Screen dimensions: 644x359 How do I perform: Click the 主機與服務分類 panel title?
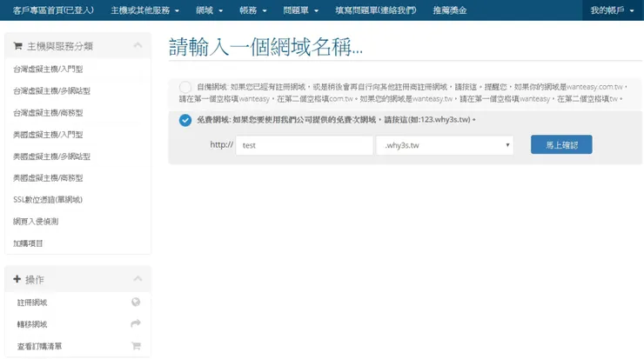pyautogui.click(x=60, y=46)
